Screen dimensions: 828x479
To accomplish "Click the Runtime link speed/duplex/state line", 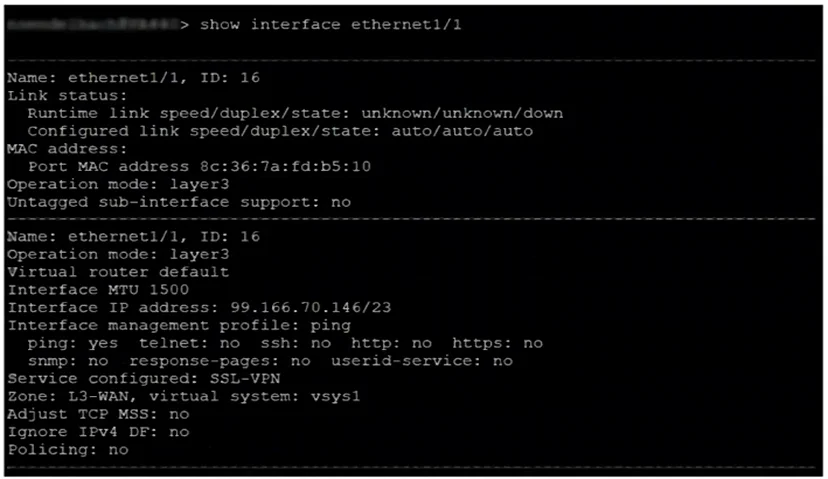I will coord(295,114).
